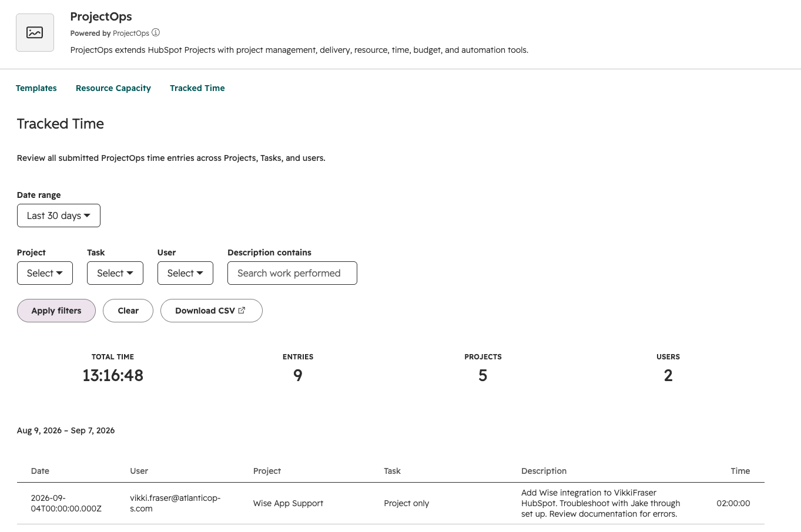Click the date range Aug 9 – Sep 7, 2026
The width and height of the screenshot is (801, 532).
66,430
